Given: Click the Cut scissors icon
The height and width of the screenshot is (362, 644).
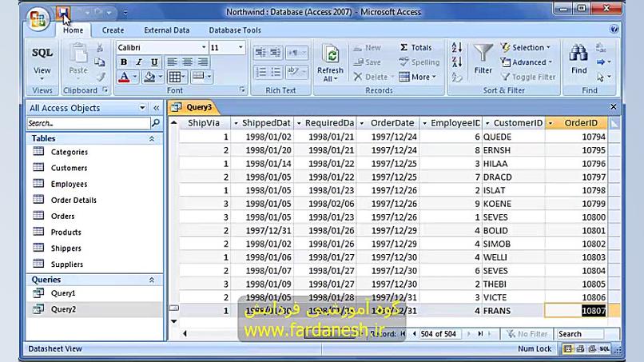Looking at the screenshot, I should [x=99, y=48].
